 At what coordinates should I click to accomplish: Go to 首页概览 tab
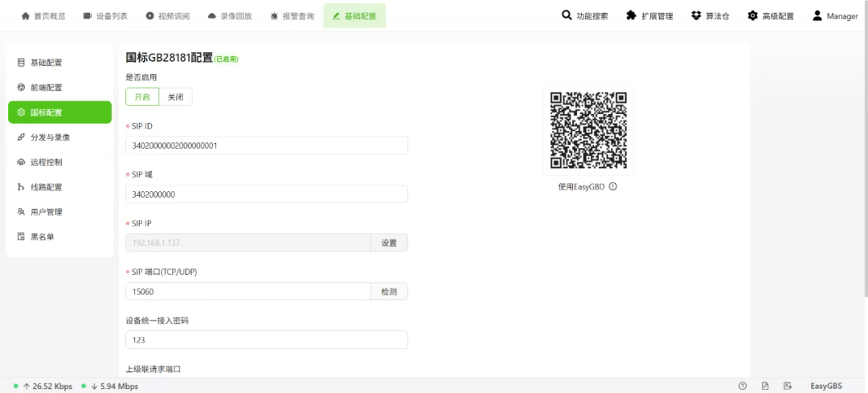[x=43, y=16]
